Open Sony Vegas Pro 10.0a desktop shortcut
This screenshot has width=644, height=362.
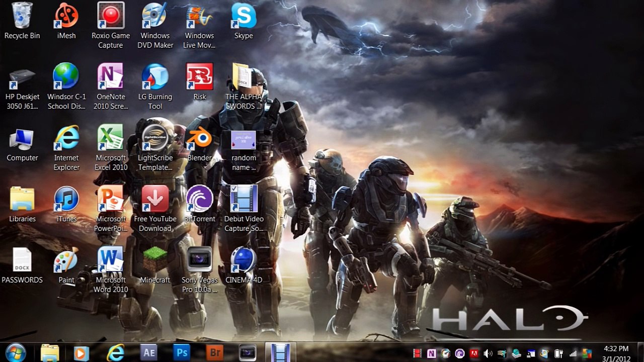[200, 271]
